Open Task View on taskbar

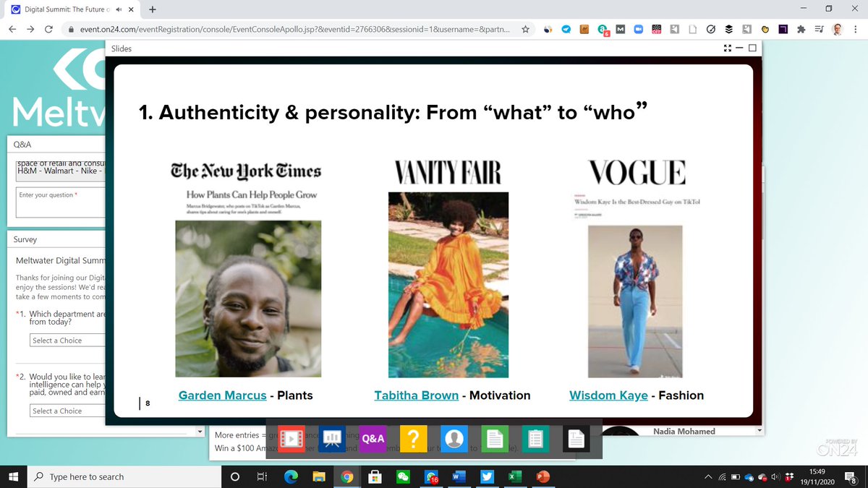pos(261,476)
